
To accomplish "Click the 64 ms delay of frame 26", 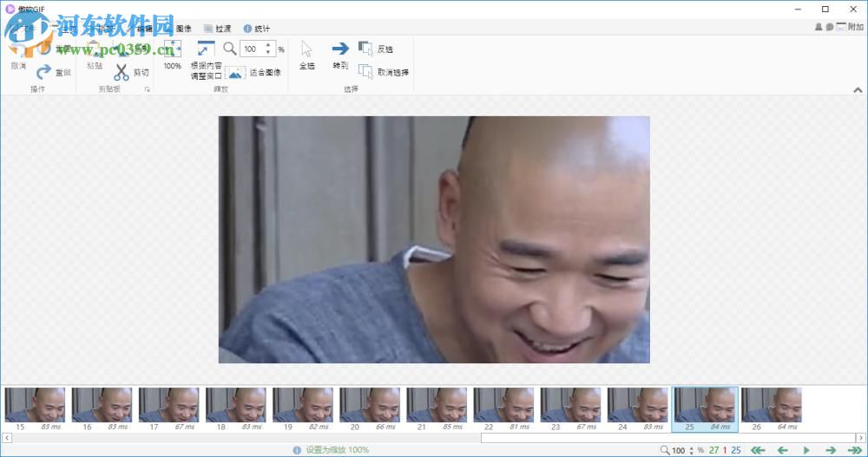I will tap(788, 428).
